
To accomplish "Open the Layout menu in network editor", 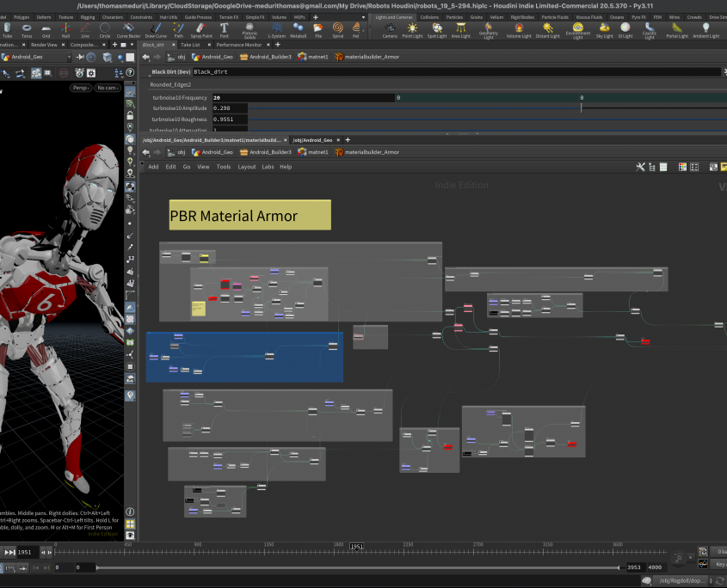I will point(246,167).
